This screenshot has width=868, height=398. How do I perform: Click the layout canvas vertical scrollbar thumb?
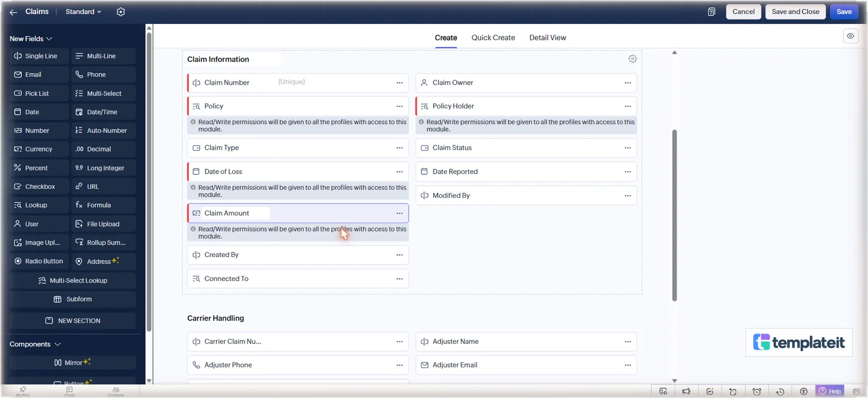(675, 215)
